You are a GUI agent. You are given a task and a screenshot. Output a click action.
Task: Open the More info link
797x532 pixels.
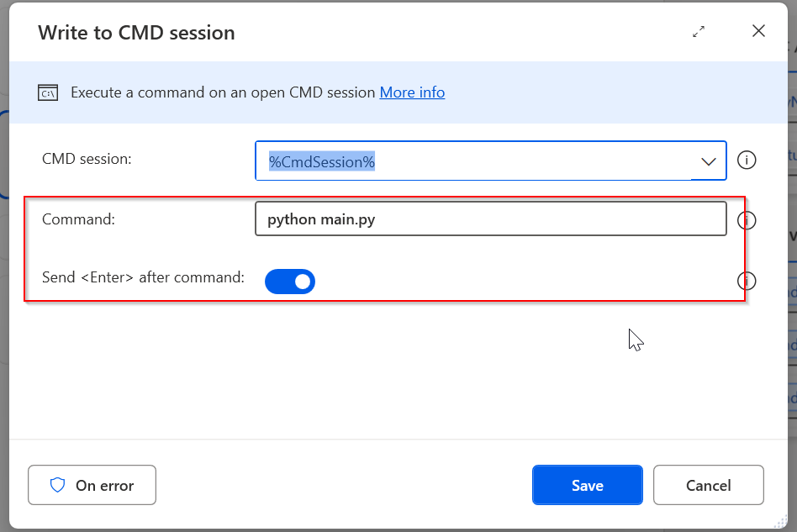tap(412, 92)
